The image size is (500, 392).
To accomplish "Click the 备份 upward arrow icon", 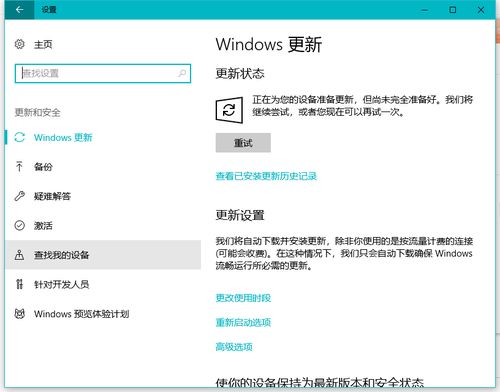I will pyautogui.click(x=19, y=166).
